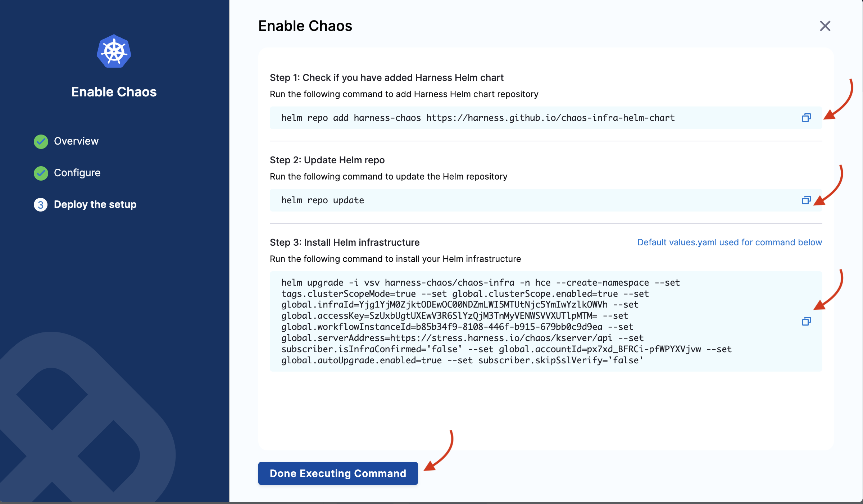863x504 pixels.
Task: Open Default values.yaml link
Action: (x=729, y=242)
